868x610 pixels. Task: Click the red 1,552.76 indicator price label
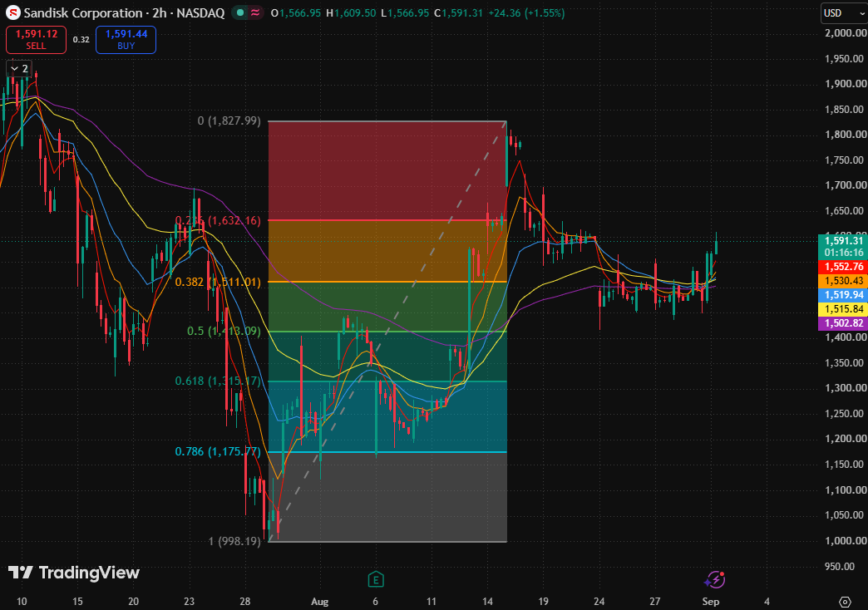843,267
